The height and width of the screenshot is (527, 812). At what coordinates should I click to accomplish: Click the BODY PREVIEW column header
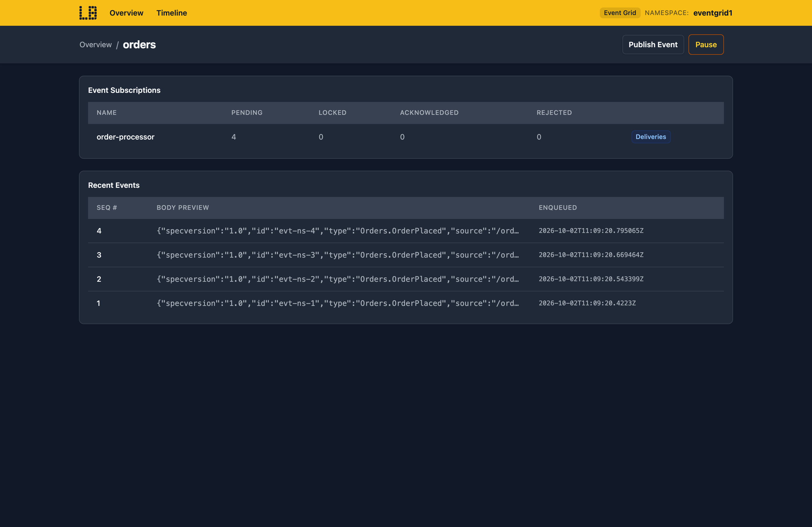(x=183, y=208)
